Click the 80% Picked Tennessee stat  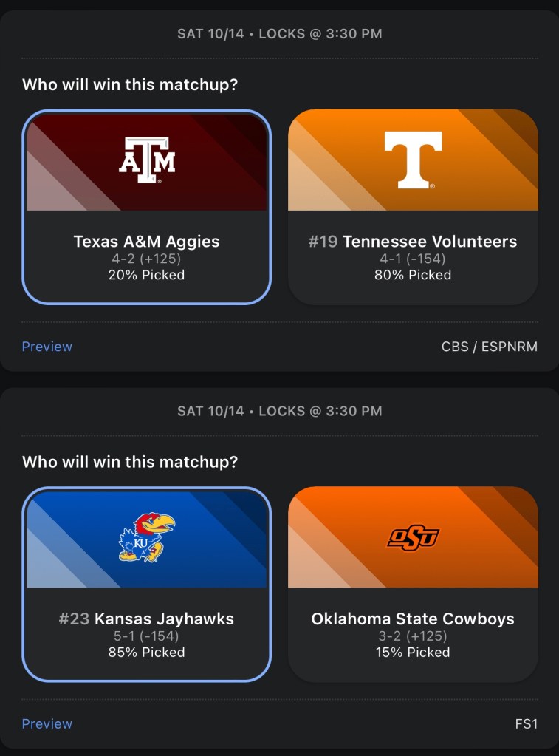tap(413, 275)
